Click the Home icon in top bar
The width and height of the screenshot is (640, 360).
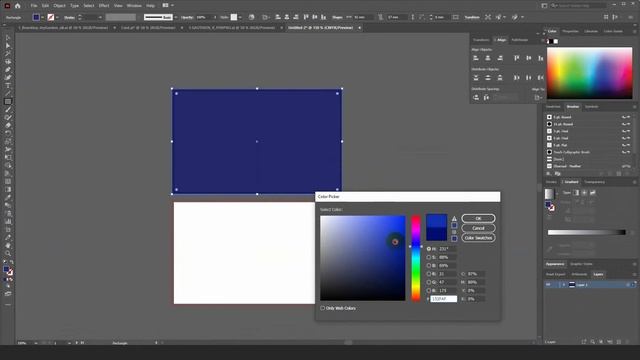(x=18, y=6)
